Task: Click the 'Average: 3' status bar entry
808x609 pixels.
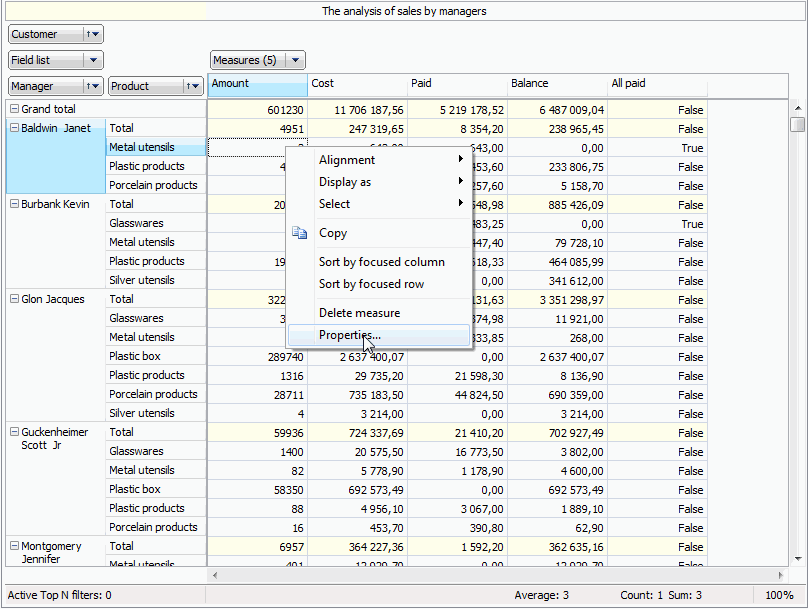Action: [541, 595]
